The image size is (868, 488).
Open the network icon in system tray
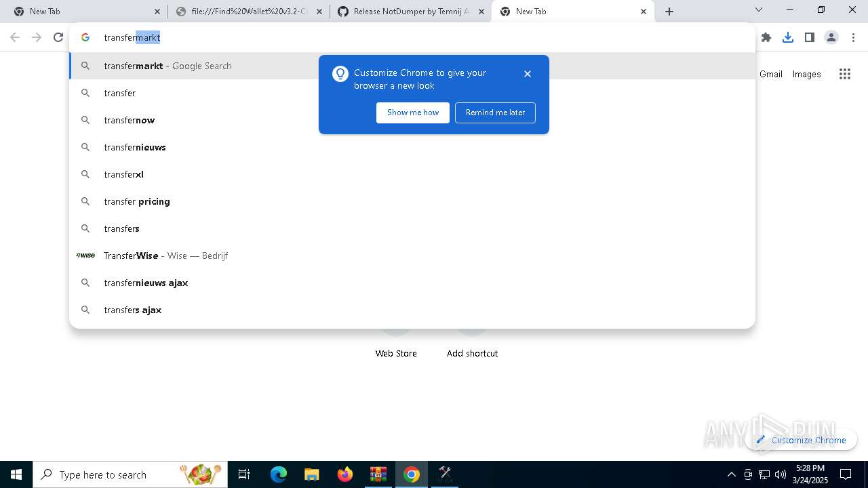764,474
